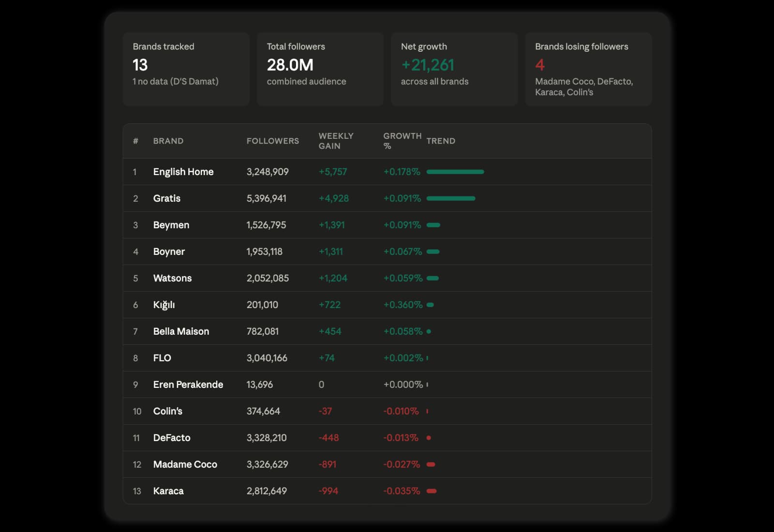Screen dimensions: 774x532
Task: Click the growth value +0.067%
Action: [402, 251]
